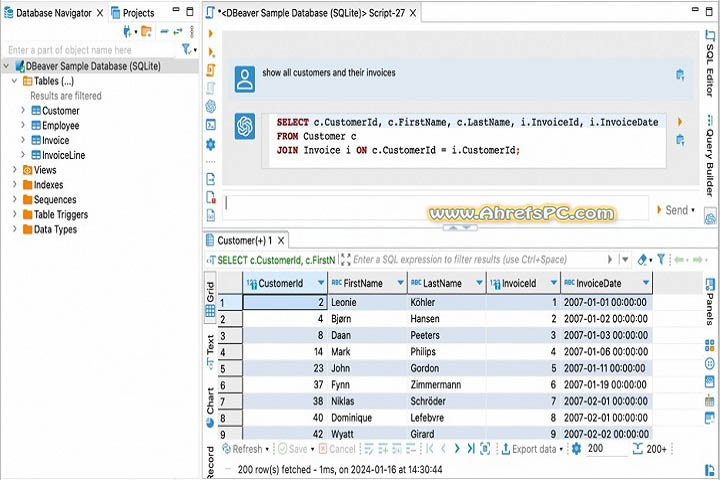Click the AI chat icon in editor sidebar
Viewport: 720px width, 480px height.
(x=211, y=107)
